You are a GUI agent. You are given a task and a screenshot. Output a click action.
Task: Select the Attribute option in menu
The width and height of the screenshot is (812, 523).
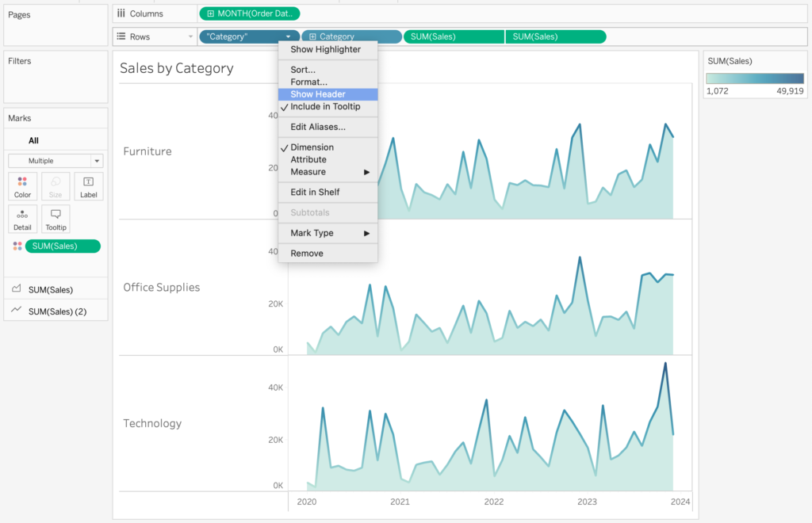308,159
